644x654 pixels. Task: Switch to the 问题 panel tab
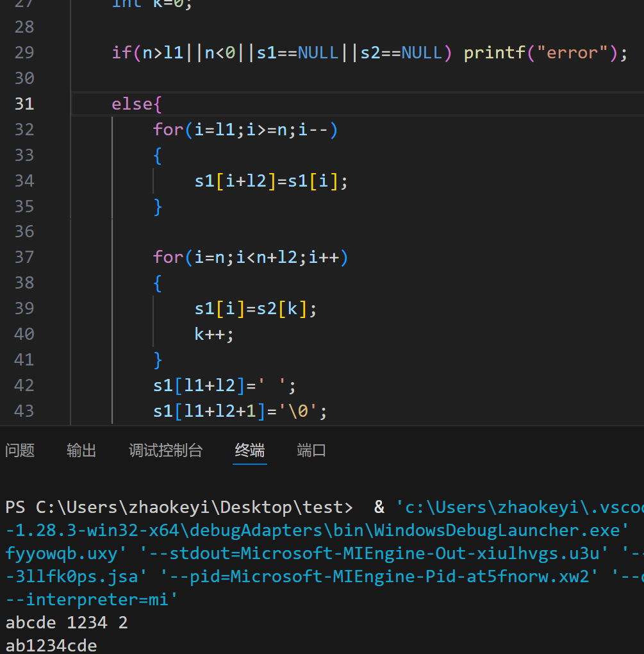pyautogui.click(x=20, y=451)
